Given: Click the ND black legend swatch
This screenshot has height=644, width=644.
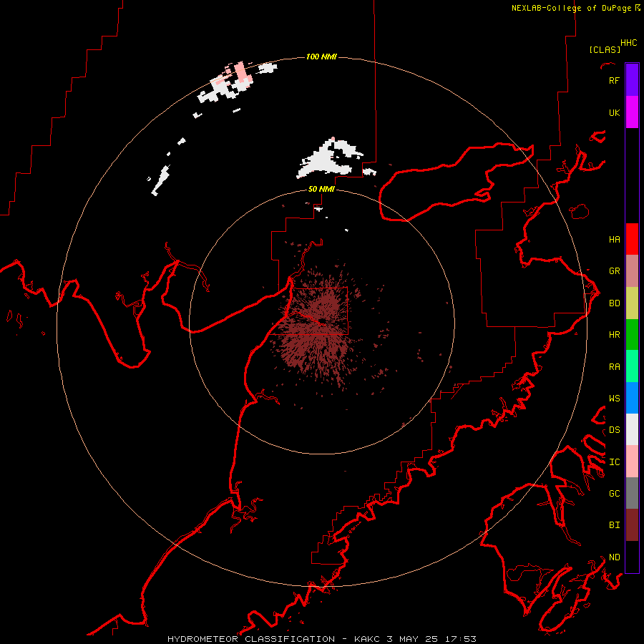Looking at the screenshot, I should pyautogui.click(x=632, y=557).
